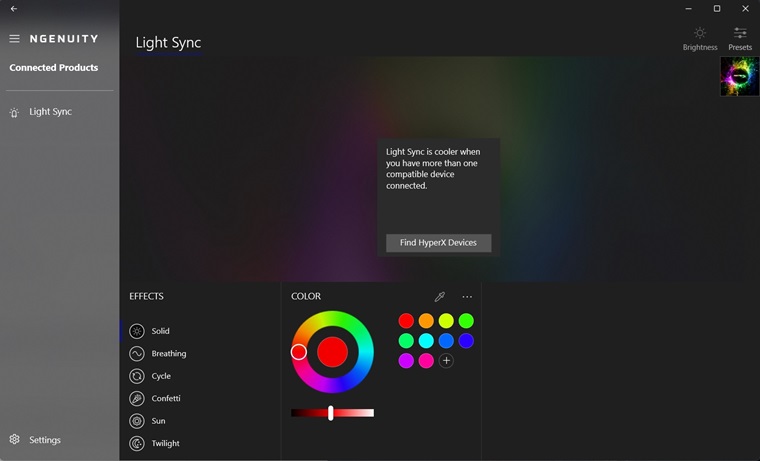
Task: Click the back arrow icon
Action: click(14, 8)
